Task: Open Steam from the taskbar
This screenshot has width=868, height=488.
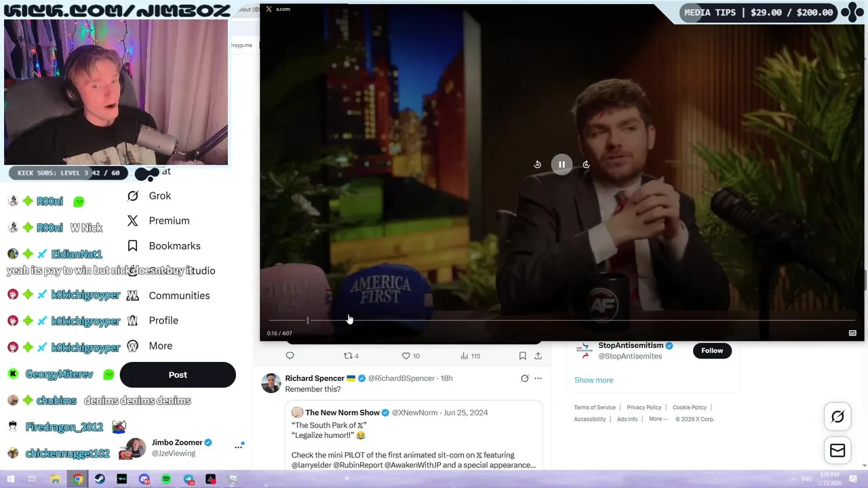Action: pyautogui.click(x=100, y=479)
